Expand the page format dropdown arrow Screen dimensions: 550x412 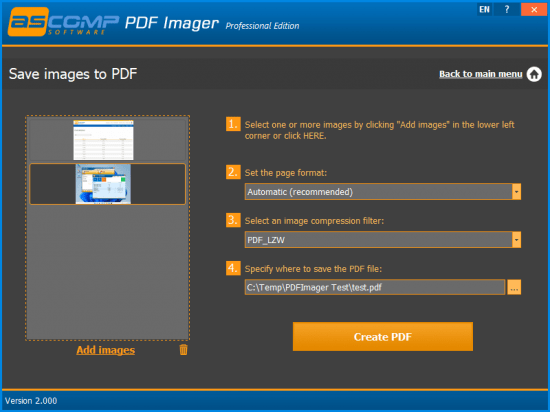click(516, 192)
